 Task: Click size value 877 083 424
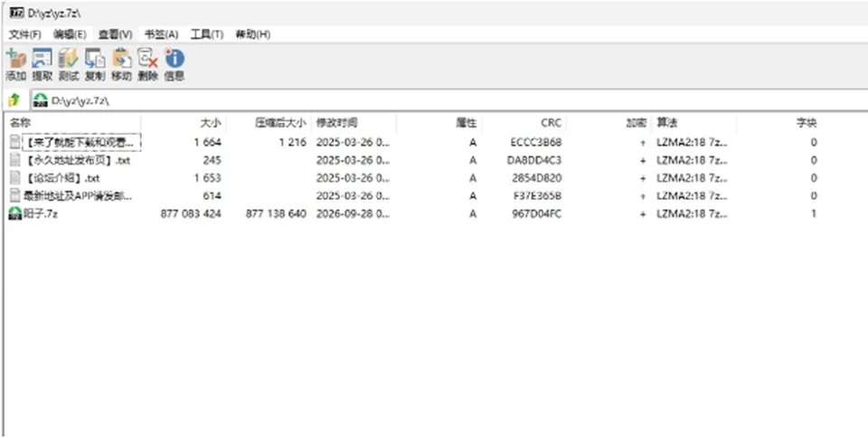191,214
